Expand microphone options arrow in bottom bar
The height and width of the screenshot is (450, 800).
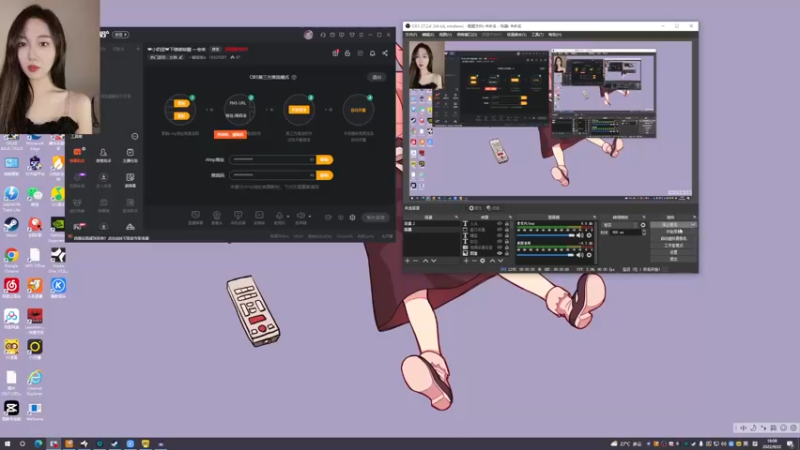point(288,216)
